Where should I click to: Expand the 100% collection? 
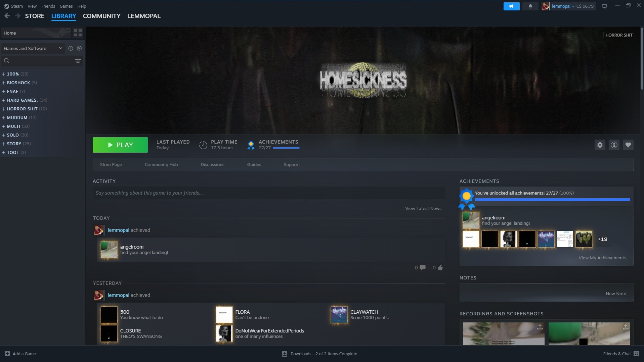[x=4, y=74]
